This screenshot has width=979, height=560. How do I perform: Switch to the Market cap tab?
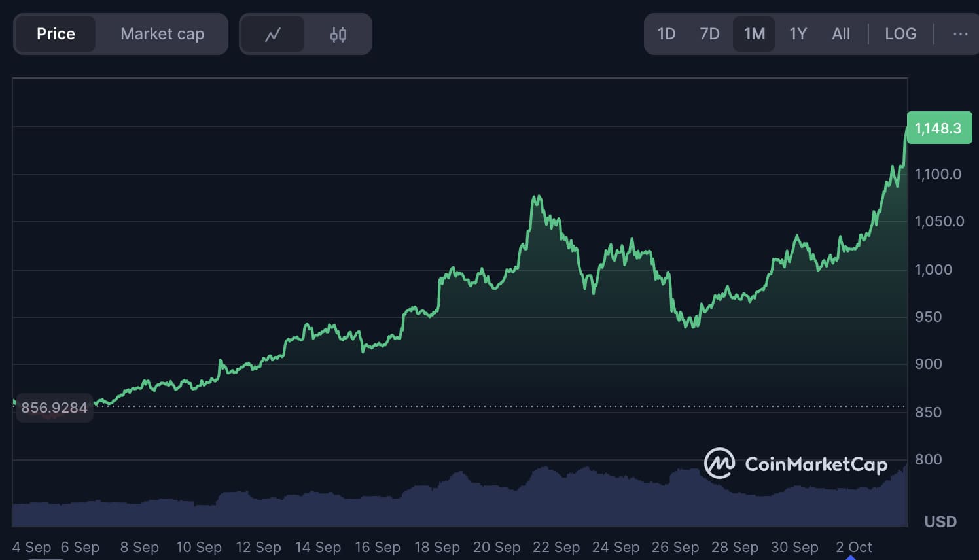coord(162,34)
